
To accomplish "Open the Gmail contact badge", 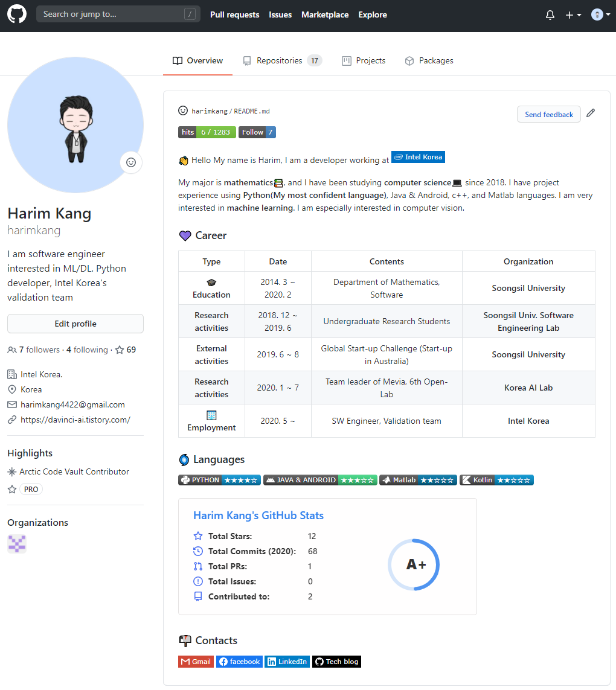I will [x=196, y=662].
